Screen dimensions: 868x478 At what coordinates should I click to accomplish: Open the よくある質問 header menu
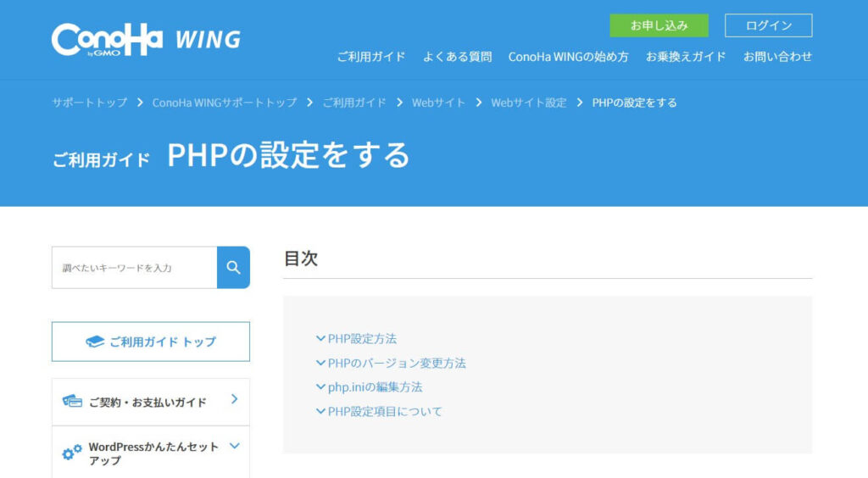(x=457, y=57)
